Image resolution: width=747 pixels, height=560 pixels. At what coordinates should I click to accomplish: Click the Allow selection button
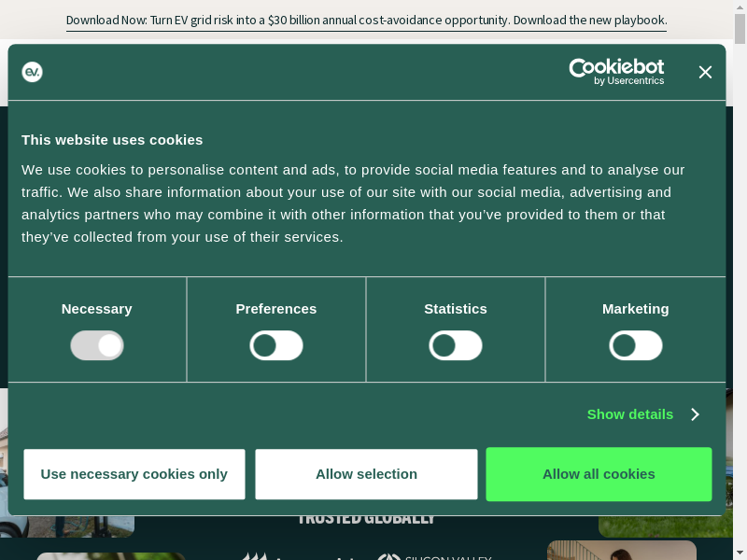366,474
